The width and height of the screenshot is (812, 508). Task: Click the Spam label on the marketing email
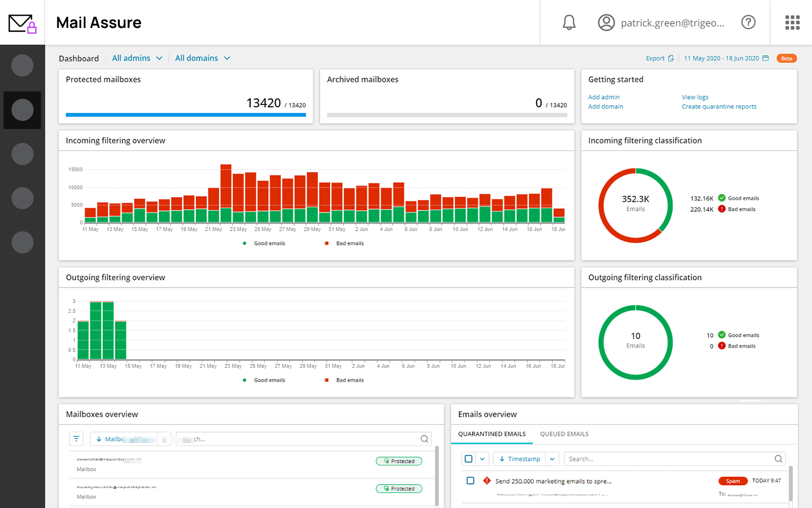733,481
